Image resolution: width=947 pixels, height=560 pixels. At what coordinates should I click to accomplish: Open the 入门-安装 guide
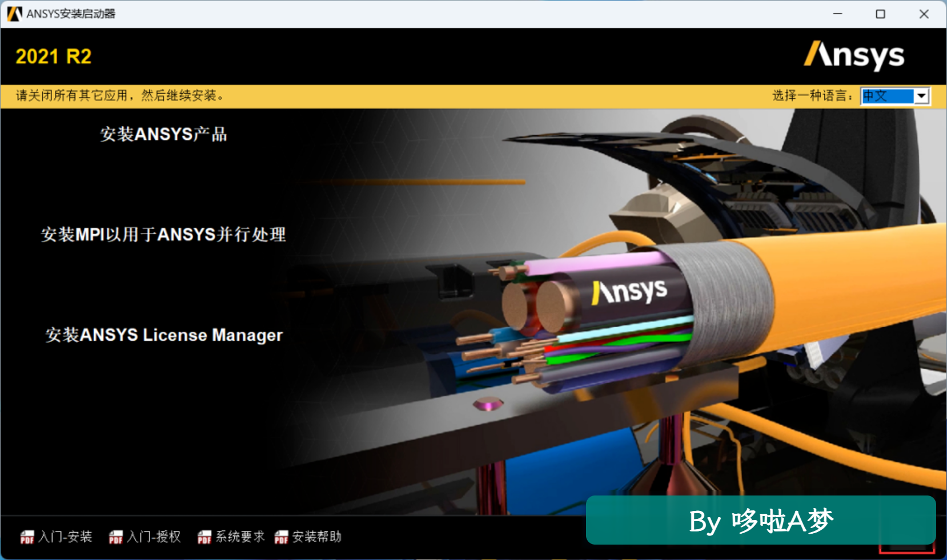[x=65, y=537]
